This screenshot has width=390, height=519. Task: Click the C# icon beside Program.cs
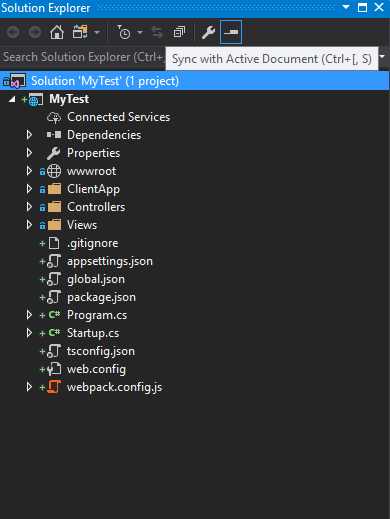[x=54, y=315]
